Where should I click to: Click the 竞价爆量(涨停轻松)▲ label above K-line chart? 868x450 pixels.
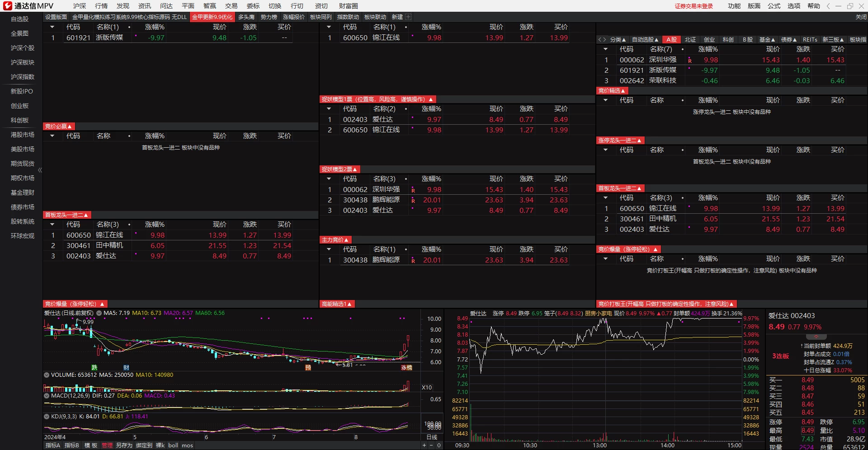pos(75,304)
